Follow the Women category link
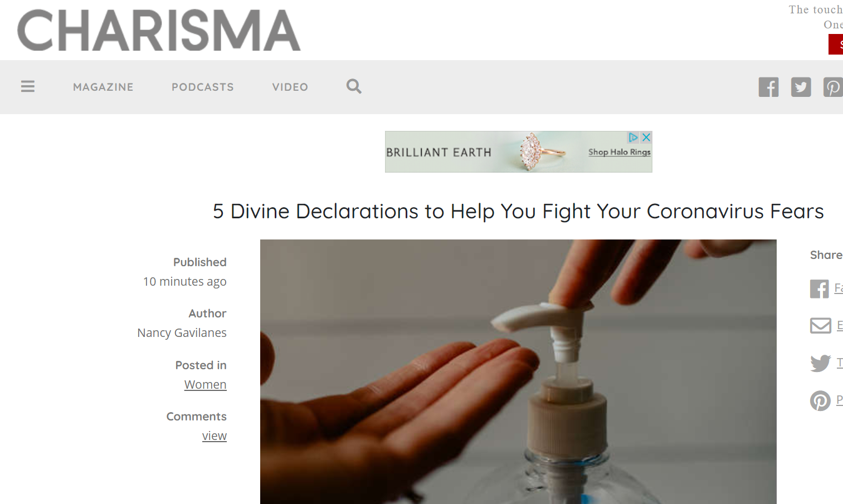Image resolution: width=843 pixels, height=504 pixels. click(206, 384)
